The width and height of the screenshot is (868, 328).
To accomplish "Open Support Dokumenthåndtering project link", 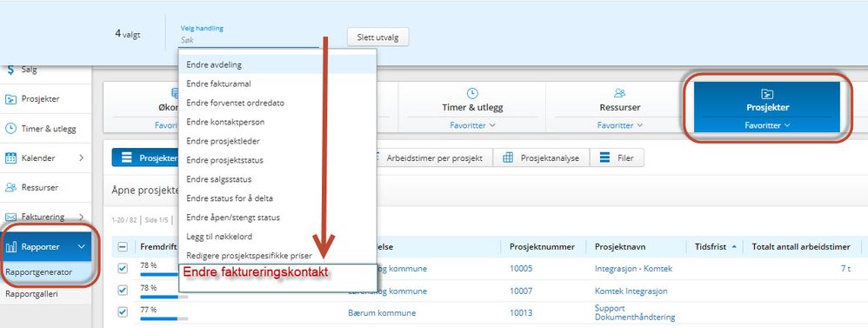I will coord(635,312).
